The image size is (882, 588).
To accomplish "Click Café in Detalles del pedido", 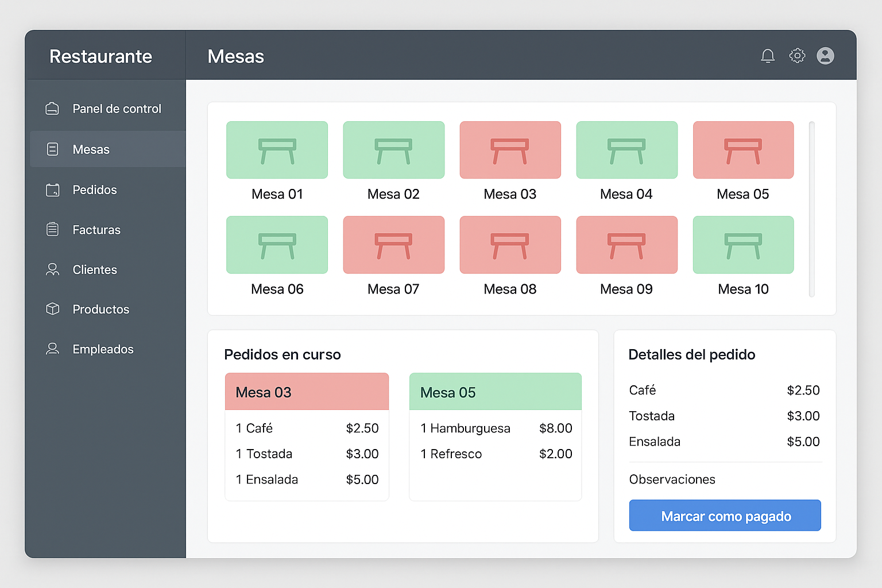I will coord(643,390).
